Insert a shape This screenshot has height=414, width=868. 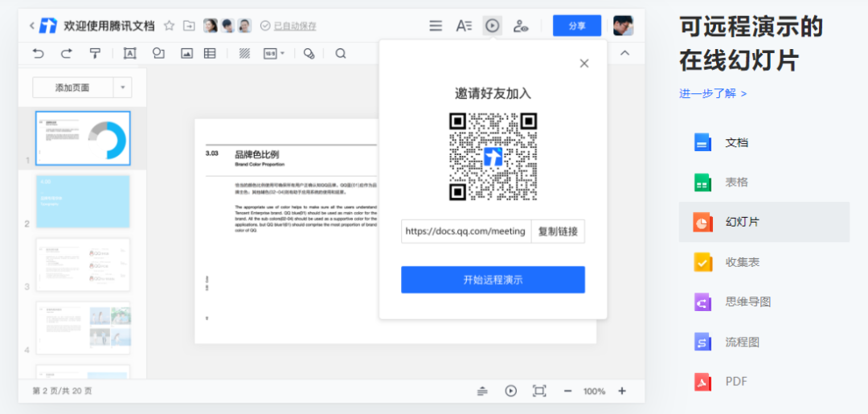point(158,54)
